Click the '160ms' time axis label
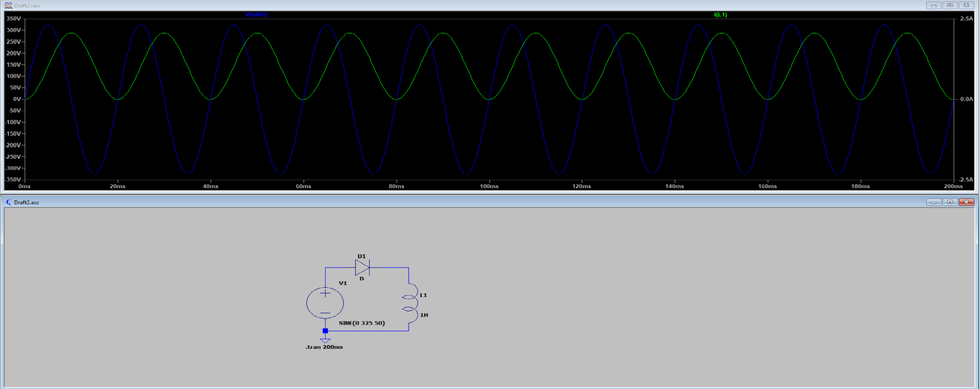The image size is (980, 389). point(767,186)
